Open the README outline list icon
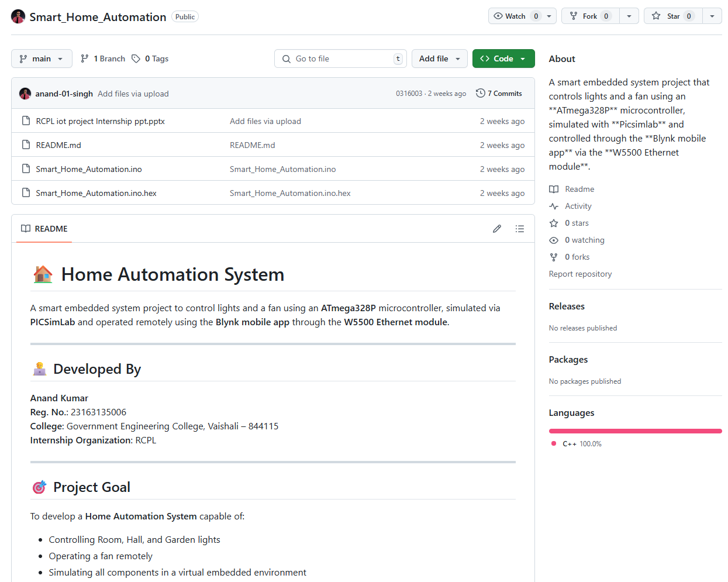 [520, 229]
